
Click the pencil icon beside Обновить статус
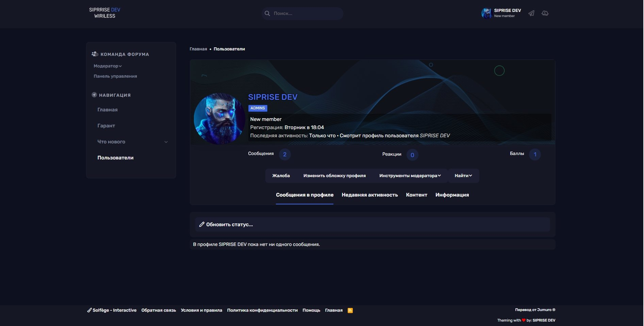pyautogui.click(x=202, y=224)
